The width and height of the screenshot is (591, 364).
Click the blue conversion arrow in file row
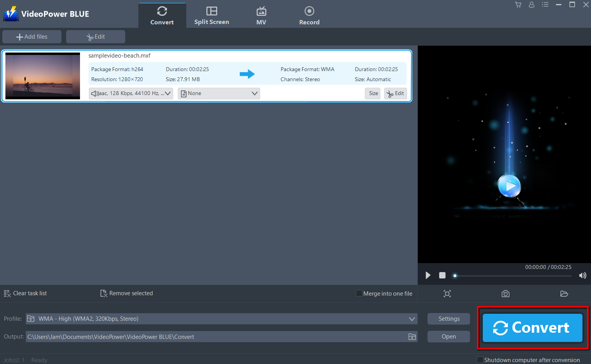[x=247, y=74]
